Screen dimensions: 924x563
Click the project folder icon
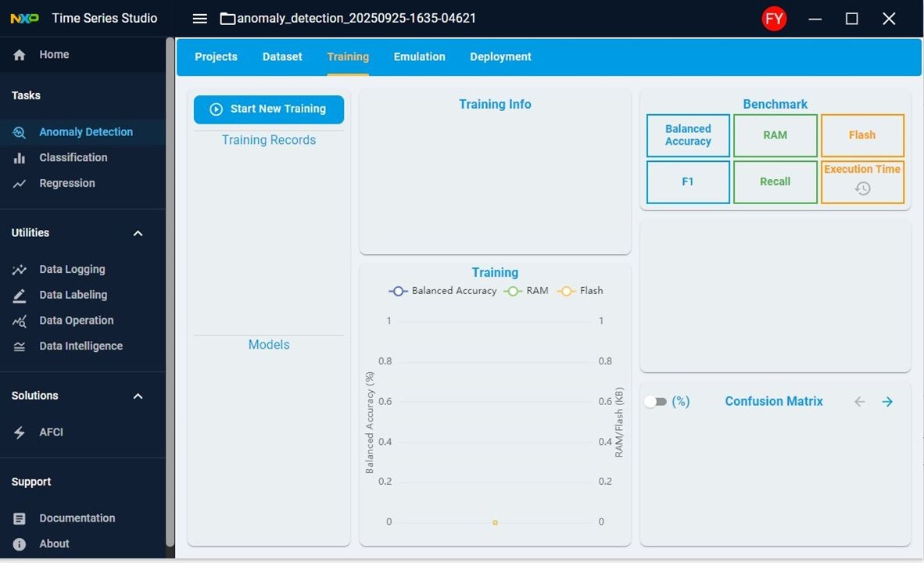[x=227, y=19]
